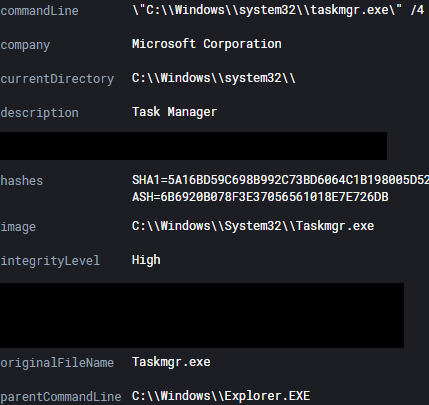This screenshot has width=429, height=405.
Task: Click the parentCommandLine field label
Action: pyautogui.click(x=61, y=397)
